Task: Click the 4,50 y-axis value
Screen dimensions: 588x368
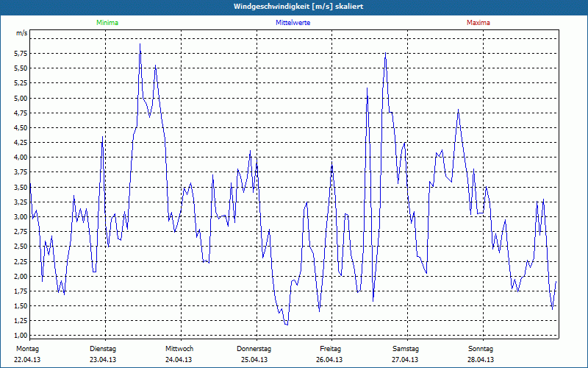Action: click(x=21, y=128)
